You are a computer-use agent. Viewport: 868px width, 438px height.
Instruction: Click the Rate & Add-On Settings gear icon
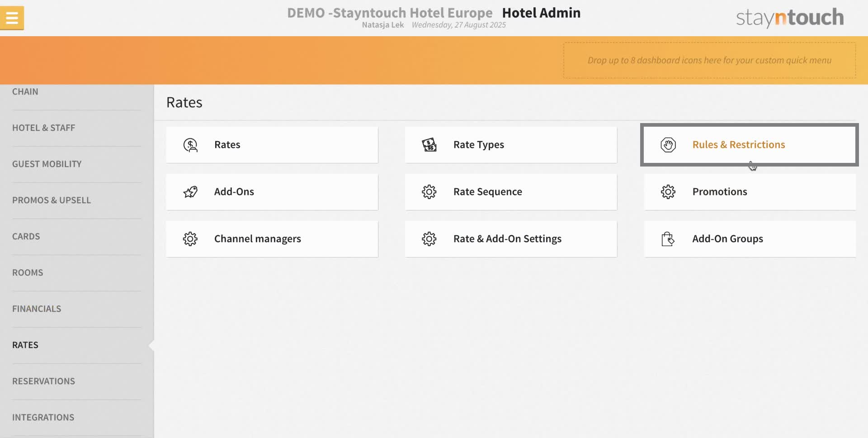coord(429,239)
